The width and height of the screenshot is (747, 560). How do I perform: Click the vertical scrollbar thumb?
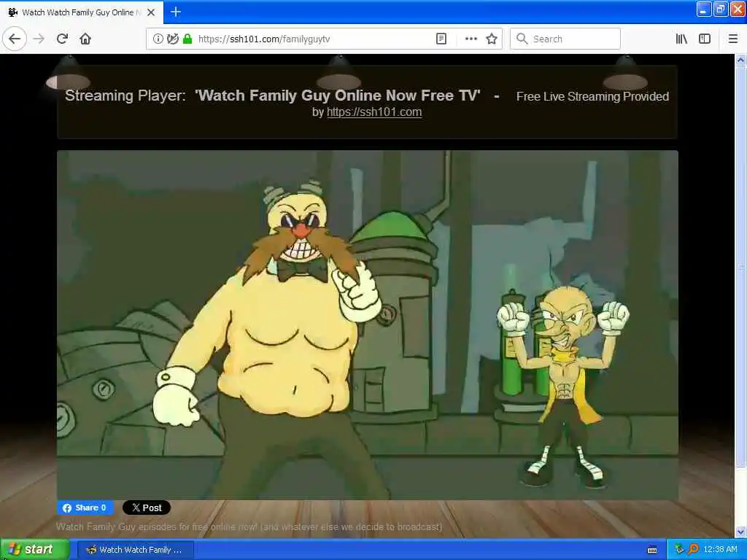[x=740, y=267]
